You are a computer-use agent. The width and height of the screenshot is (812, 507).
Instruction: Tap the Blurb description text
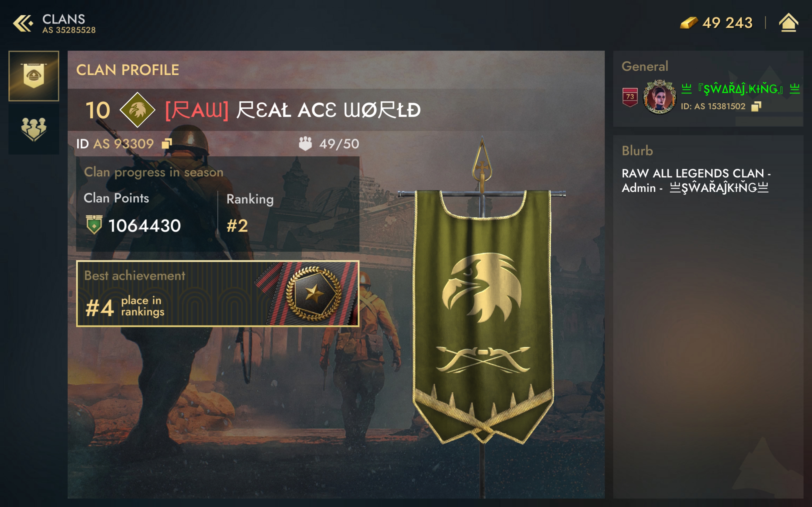point(696,180)
